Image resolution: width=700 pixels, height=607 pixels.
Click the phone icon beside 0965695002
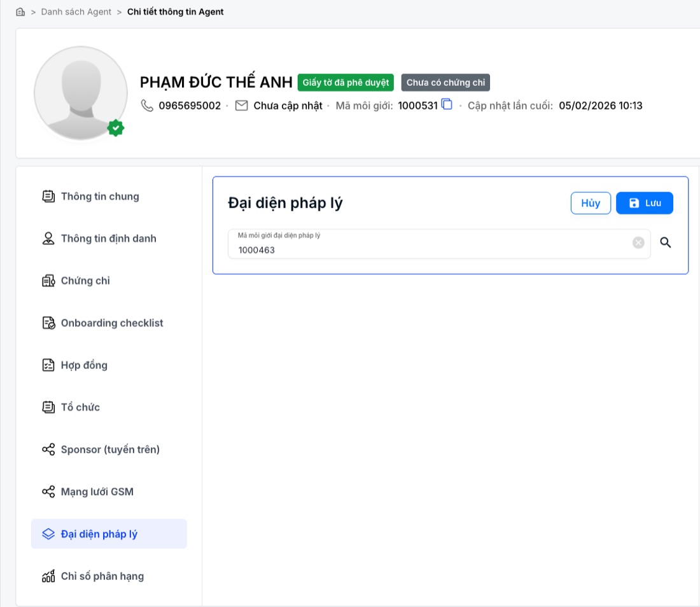coord(147,106)
